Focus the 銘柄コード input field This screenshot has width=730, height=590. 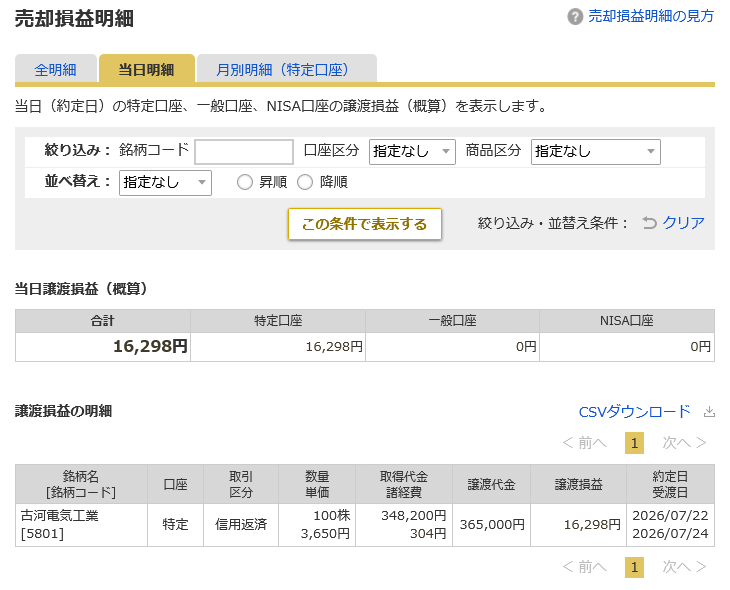(244, 152)
